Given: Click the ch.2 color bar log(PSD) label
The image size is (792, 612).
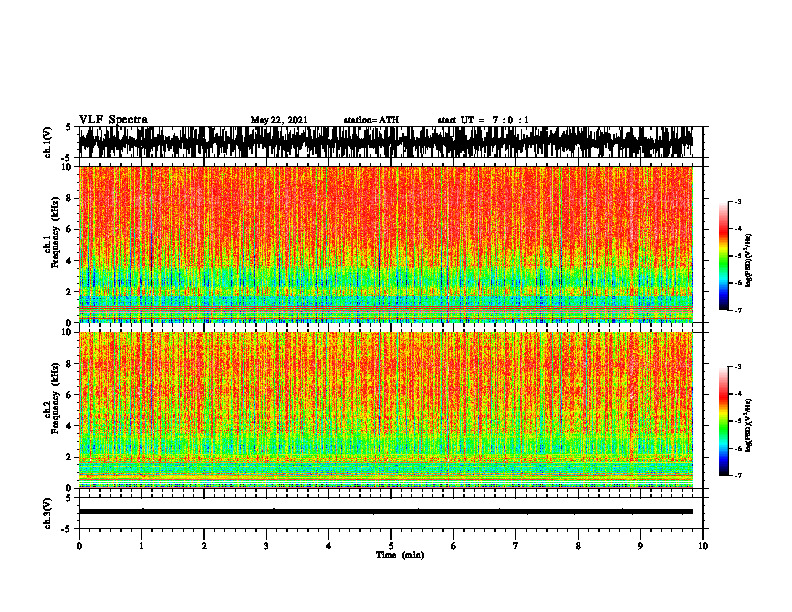Looking at the screenshot, I should tap(749, 425).
